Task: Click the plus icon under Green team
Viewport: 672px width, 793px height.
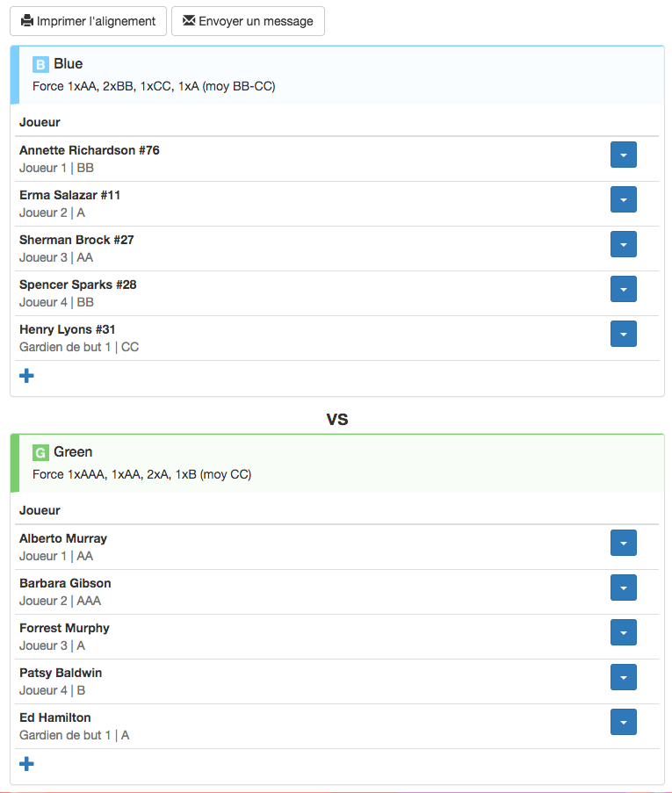Action: point(26,764)
